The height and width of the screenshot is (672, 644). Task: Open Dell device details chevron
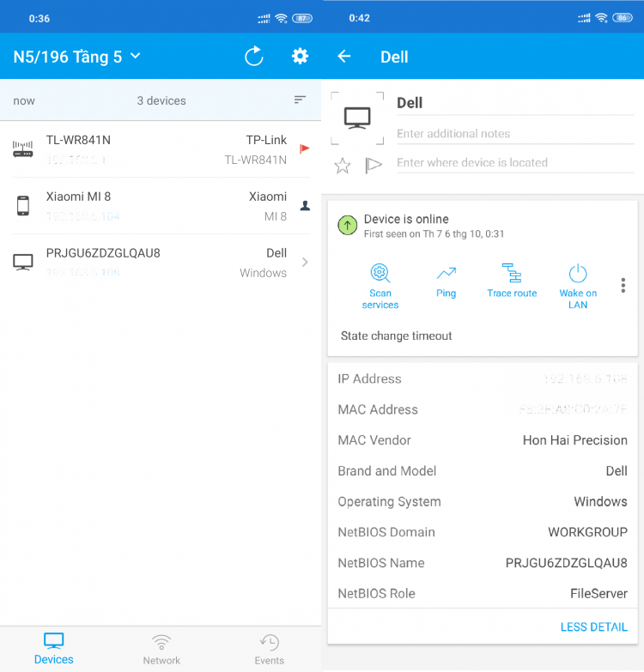[x=305, y=262]
